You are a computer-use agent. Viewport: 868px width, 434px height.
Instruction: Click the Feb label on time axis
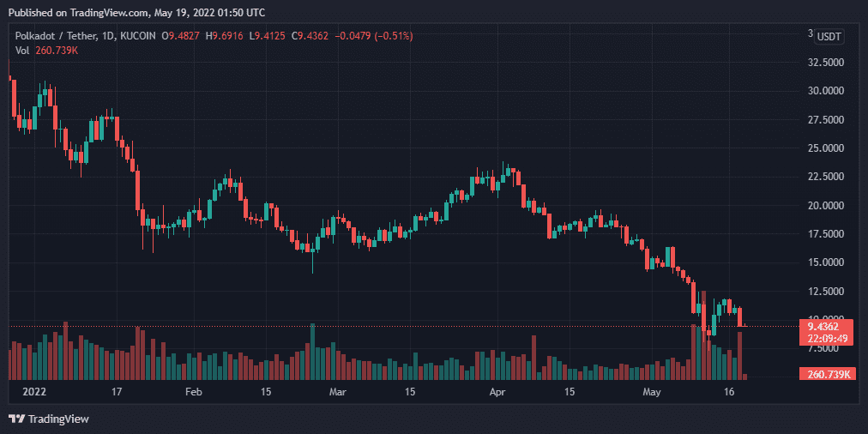tap(193, 392)
